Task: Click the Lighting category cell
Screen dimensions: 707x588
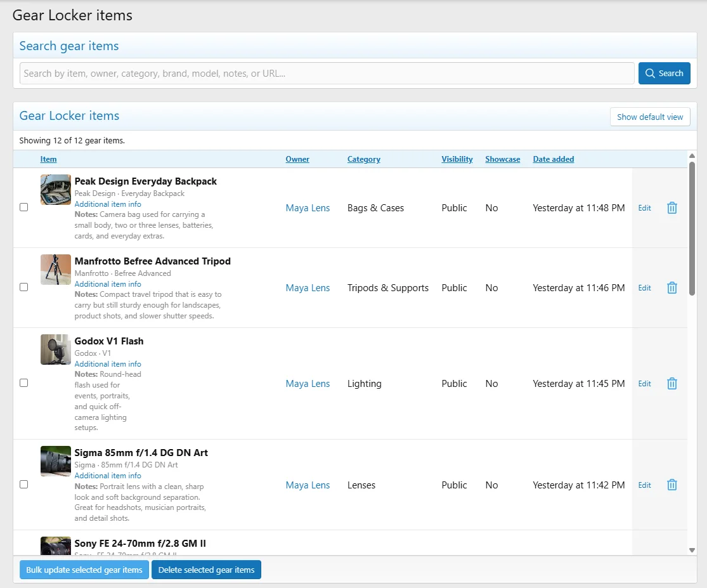Action: (365, 384)
